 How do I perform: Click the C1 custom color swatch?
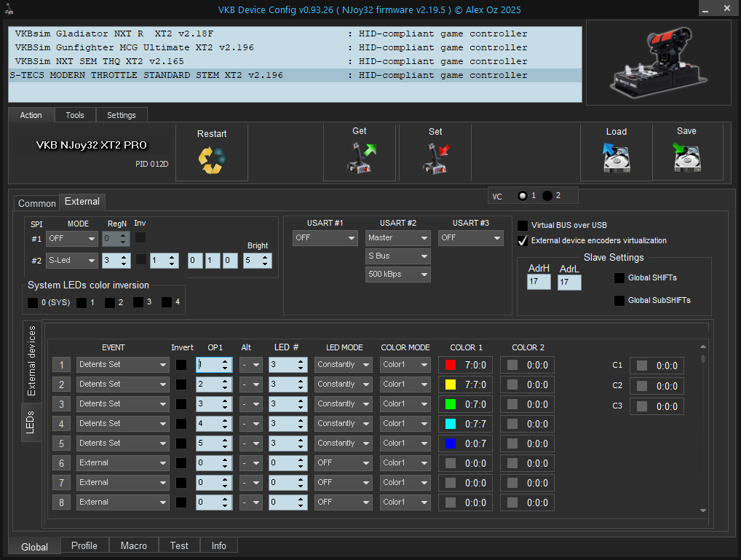pos(642,366)
